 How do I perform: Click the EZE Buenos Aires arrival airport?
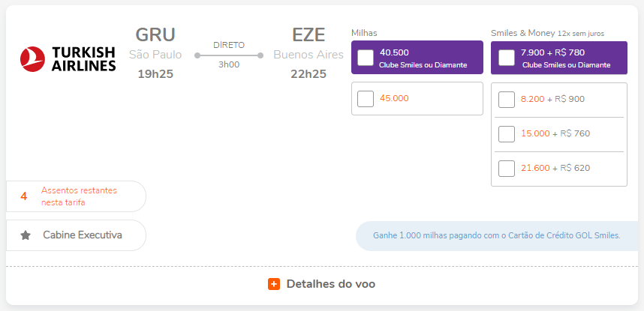(308, 44)
